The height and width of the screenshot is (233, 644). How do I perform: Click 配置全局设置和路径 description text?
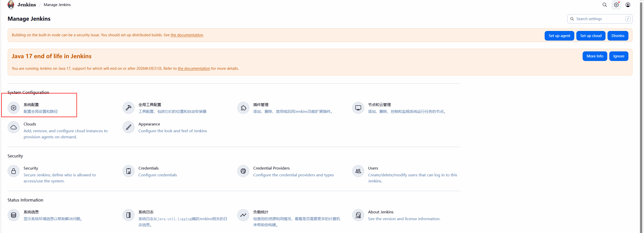click(41, 111)
